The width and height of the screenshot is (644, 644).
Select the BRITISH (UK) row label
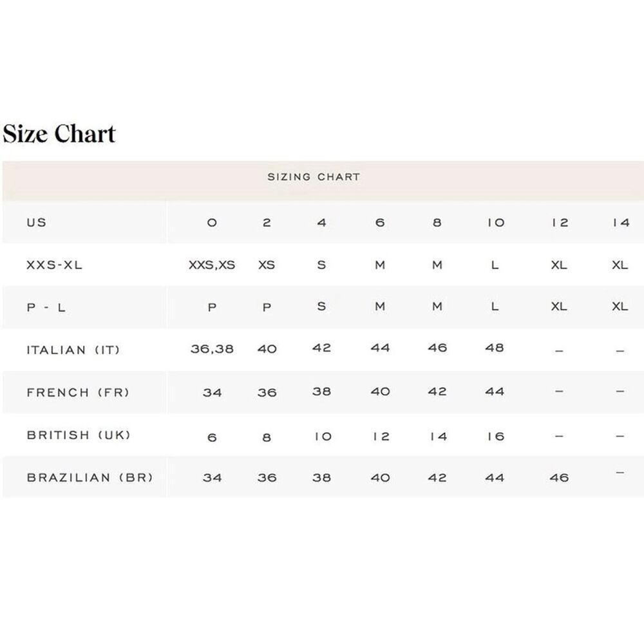coord(79,435)
